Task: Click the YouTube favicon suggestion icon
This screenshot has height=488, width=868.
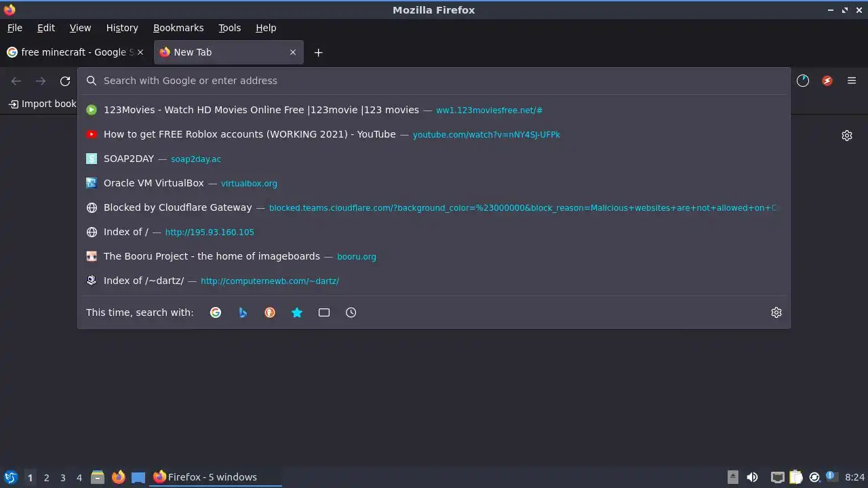Action: tap(92, 134)
